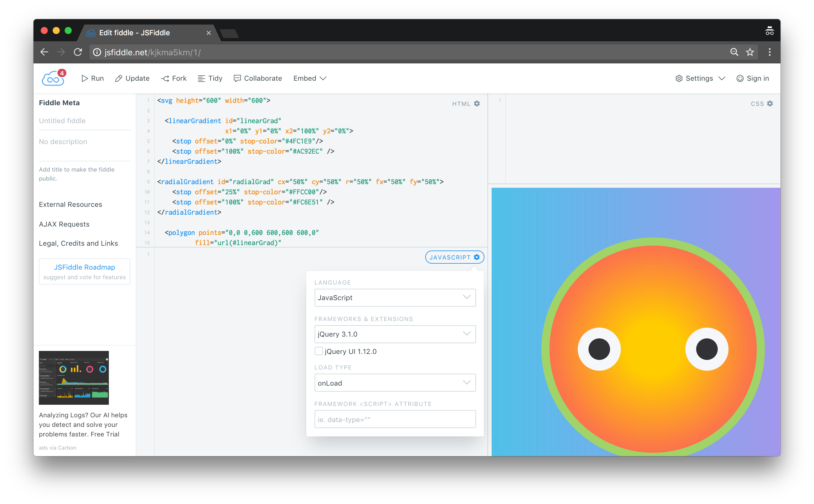Open the Load Type dropdown menu
The height and width of the screenshot is (504, 814).
[394, 383]
